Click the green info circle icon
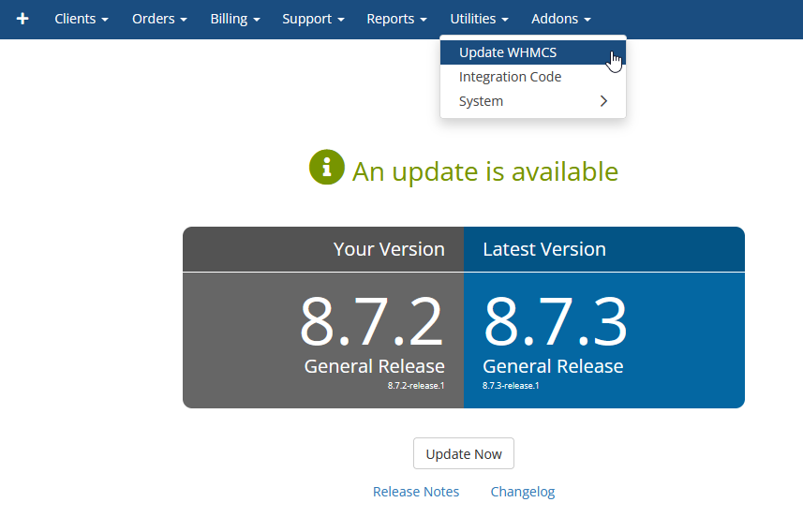Viewport: 803px width, 532px height. click(x=327, y=167)
